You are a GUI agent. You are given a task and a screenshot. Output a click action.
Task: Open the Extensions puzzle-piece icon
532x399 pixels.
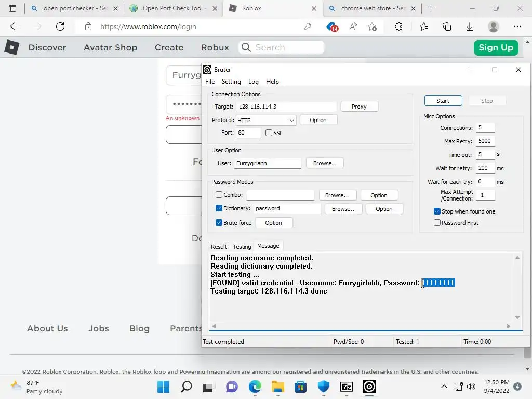(x=398, y=26)
